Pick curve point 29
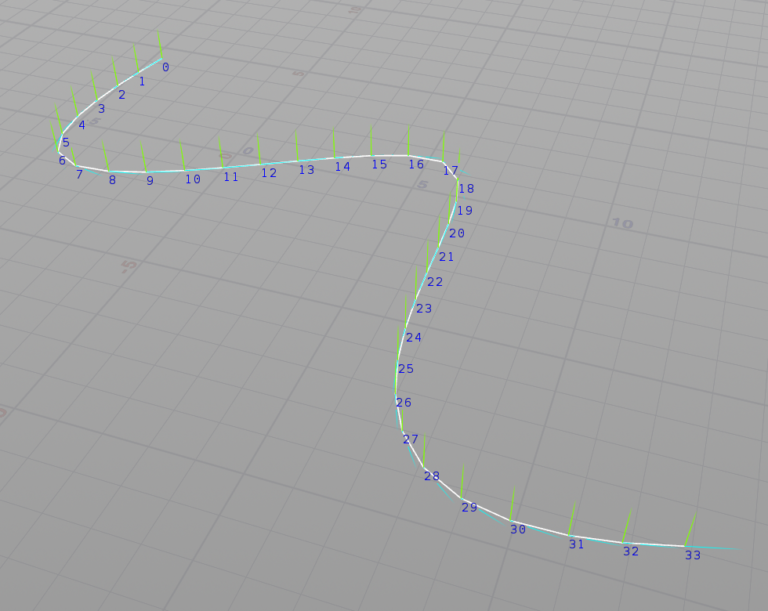Viewport: 768px width, 611px height. click(x=461, y=497)
